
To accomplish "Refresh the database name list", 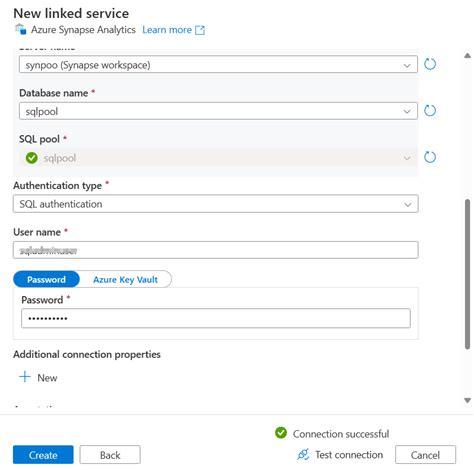I will [x=430, y=110].
